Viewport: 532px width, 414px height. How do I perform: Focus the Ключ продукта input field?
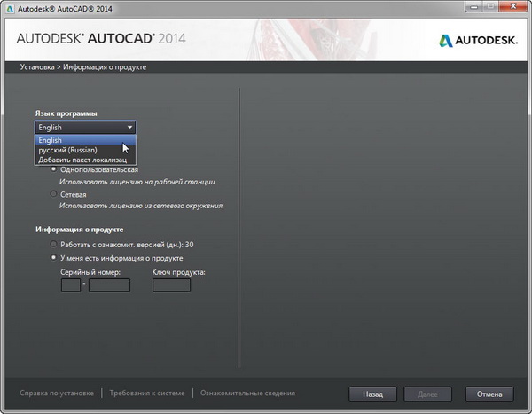pyautogui.click(x=171, y=285)
